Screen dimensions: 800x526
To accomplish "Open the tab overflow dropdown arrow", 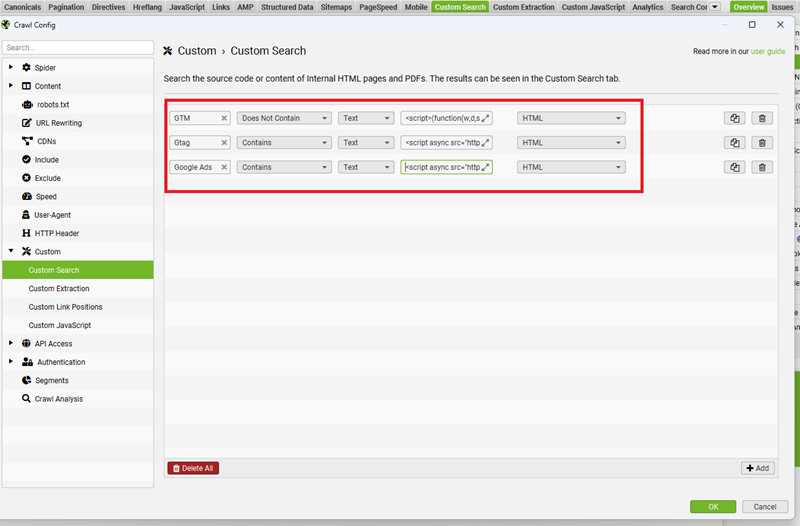I will pos(715,7).
